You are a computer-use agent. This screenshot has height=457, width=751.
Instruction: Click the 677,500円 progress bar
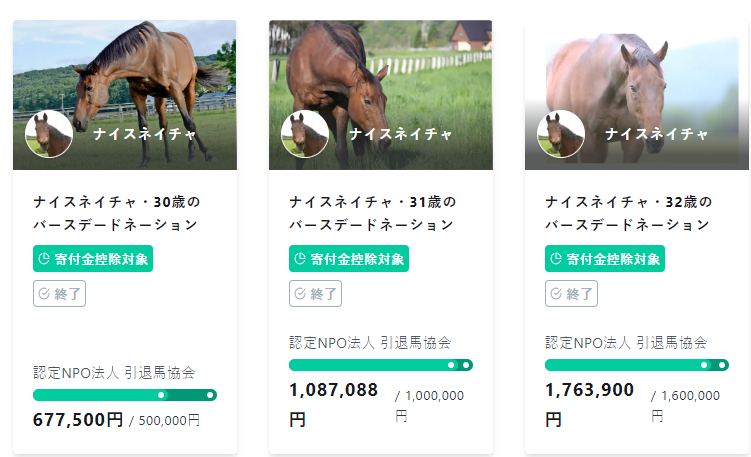tap(125, 395)
